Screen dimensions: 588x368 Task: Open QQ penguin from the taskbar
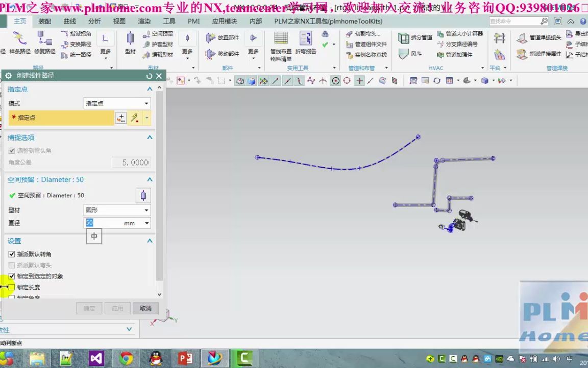156,359
